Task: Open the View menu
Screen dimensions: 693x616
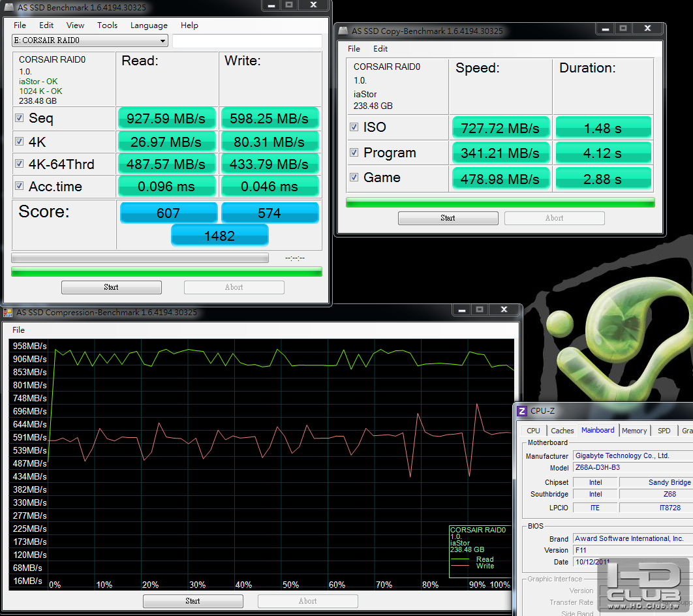Action: (x=75, y=25)
